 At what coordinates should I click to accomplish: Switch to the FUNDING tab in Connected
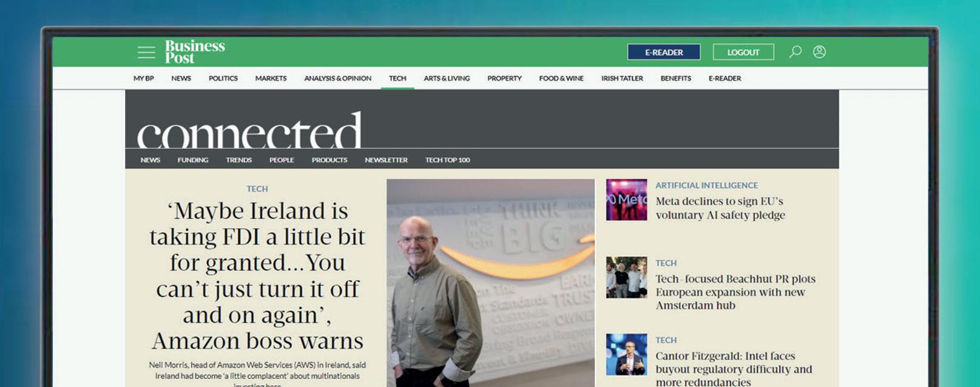193,160
